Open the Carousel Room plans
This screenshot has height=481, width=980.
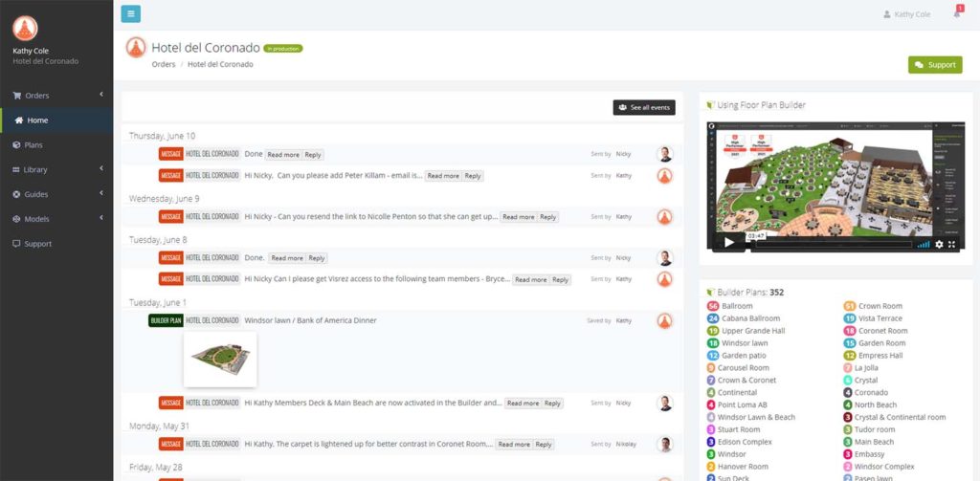click(743, 368)
